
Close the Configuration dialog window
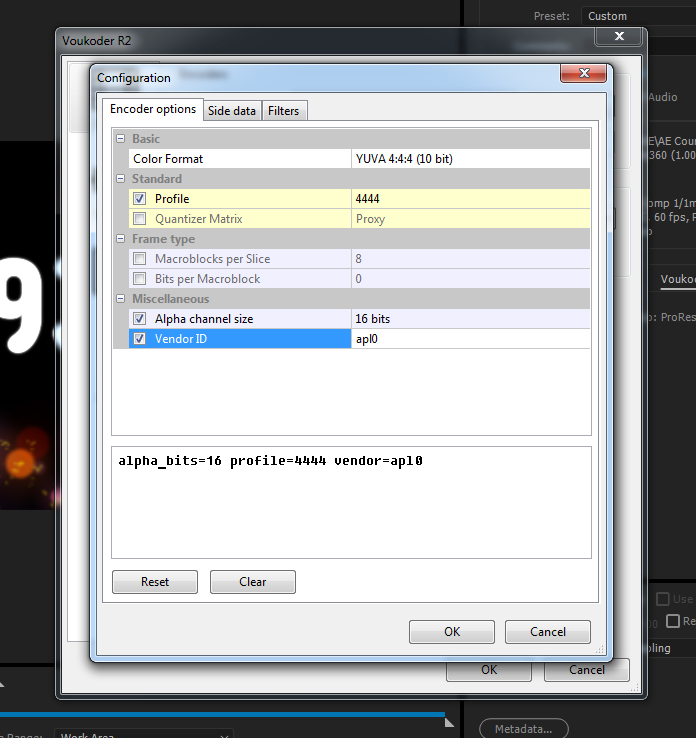coord(583,74)
